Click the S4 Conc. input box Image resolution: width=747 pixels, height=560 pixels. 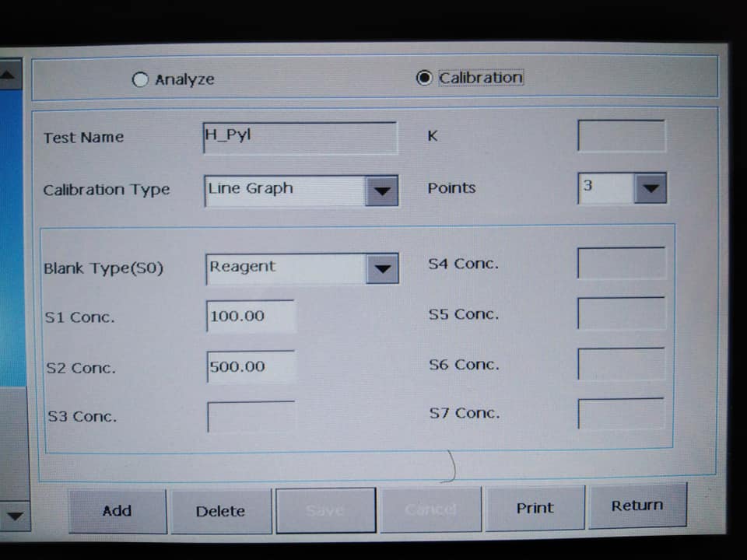coord(621,262)
